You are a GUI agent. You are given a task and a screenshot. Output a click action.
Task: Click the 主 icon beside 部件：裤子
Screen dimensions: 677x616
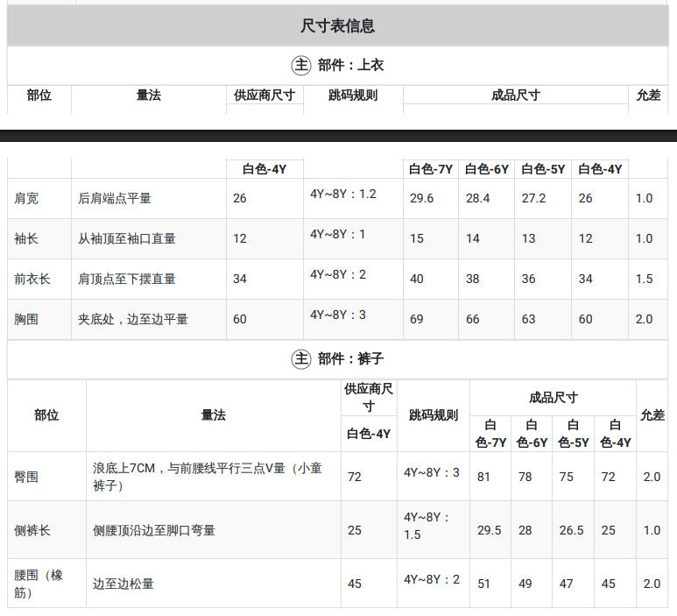[301, 358]
